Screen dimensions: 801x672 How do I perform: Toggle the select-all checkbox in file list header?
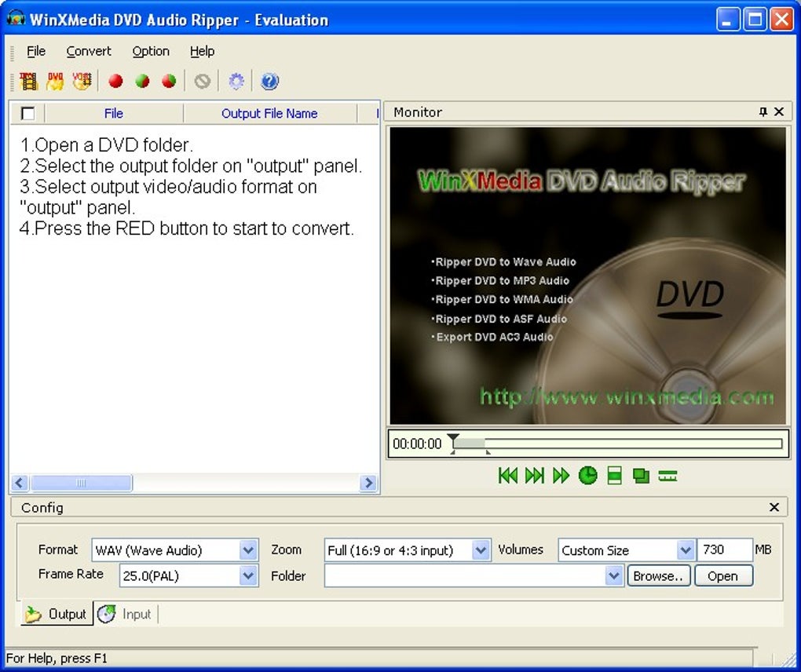point(28,113)
